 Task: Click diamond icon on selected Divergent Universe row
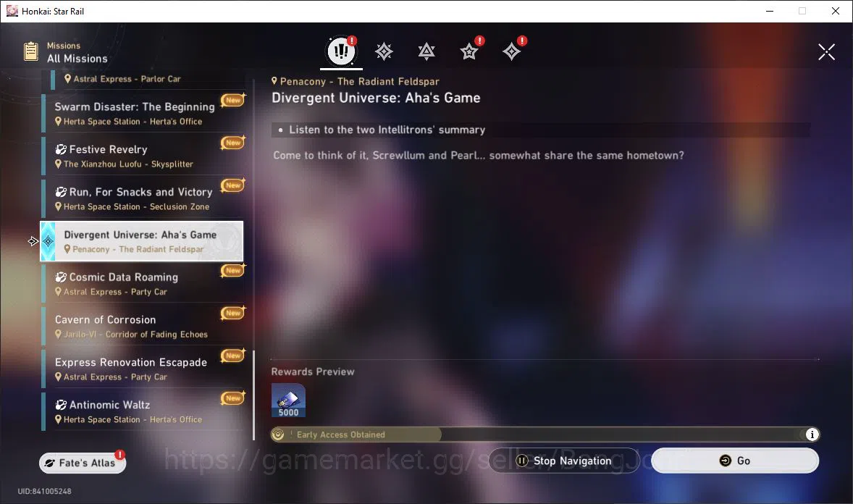(x=49, y=241)
